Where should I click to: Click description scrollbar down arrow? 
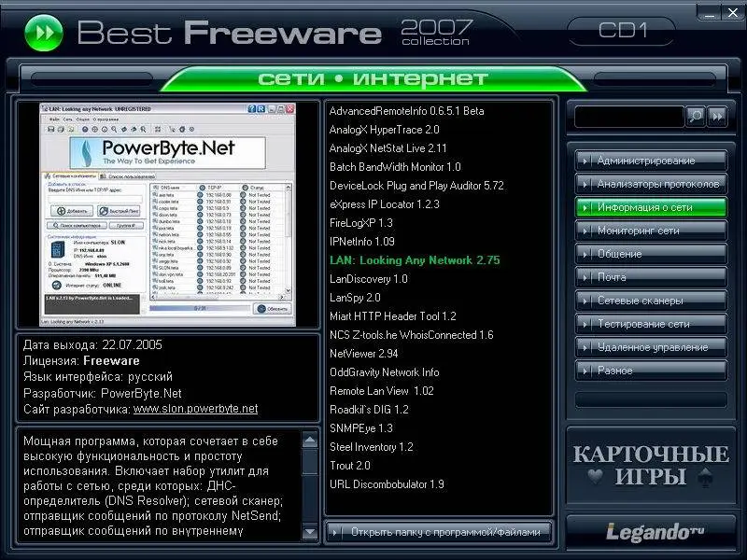tap(310, 531)
